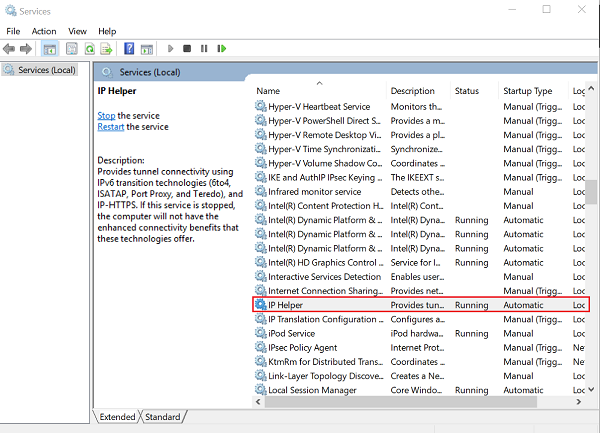Click the 'Service for I...' description cell
Image resolution: width=600 pixels, height=433 pixels.
click(415, 262)
